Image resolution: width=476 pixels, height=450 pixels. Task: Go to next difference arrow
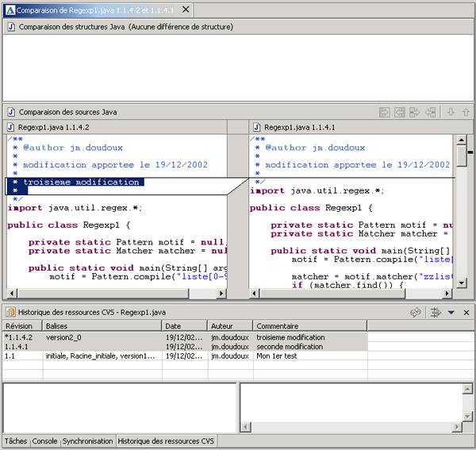pyautogui.click(x=451, y=113)
